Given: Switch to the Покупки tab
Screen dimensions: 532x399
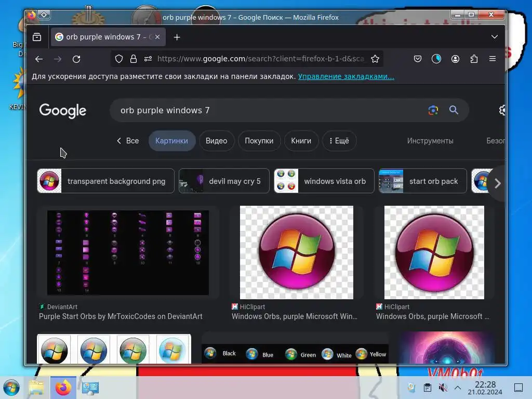Looking at the screenshot, I should 259,141.
